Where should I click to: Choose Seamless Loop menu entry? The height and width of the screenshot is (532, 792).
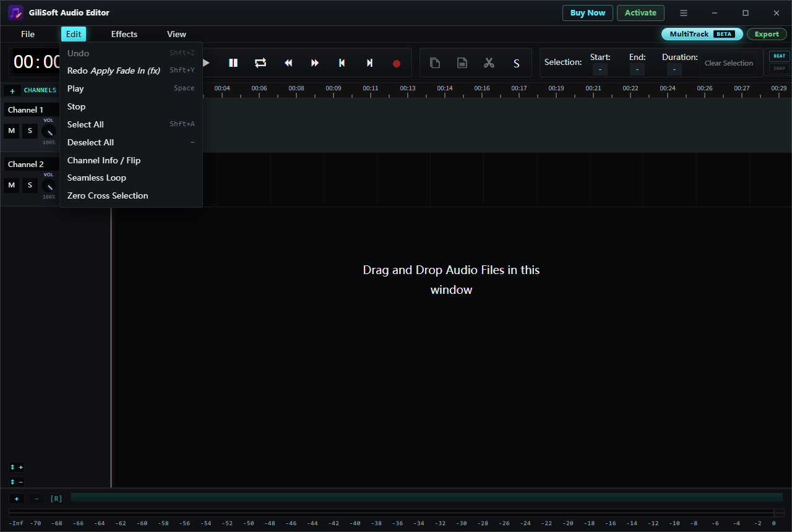(x=131, y=178)
